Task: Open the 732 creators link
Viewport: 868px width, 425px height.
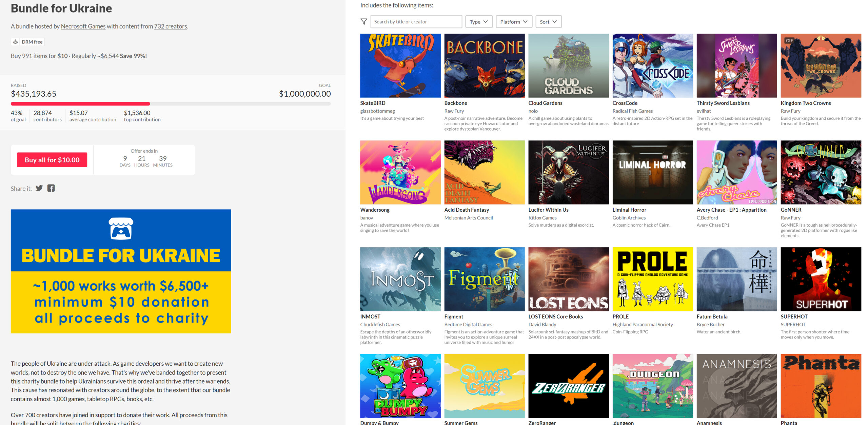Action: point(171,26)
